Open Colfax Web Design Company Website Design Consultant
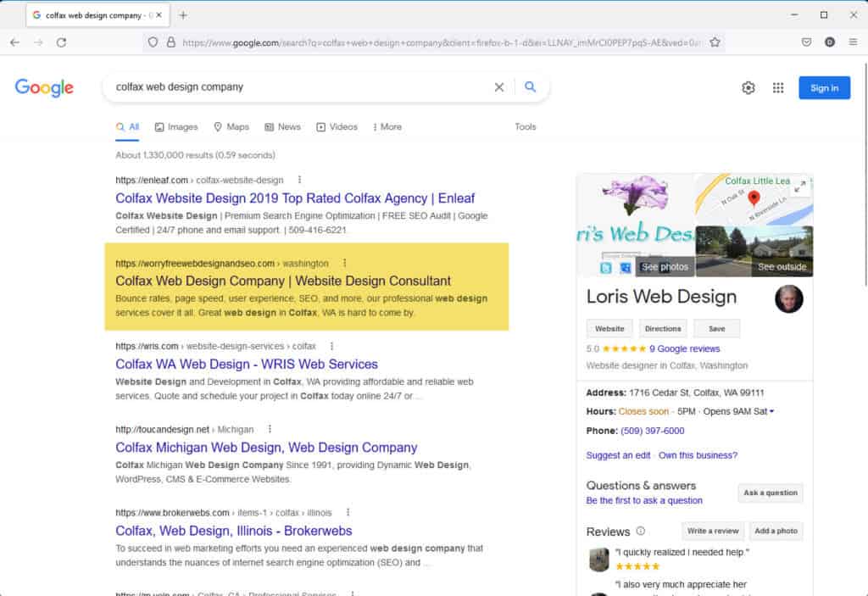Viewport: 868px width, 596px height. coord(283,281)
